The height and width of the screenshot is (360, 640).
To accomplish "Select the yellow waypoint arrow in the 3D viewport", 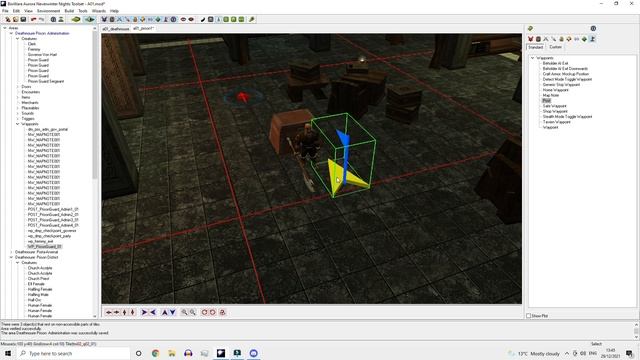I will pyautogui.click(x=346, y=178).
